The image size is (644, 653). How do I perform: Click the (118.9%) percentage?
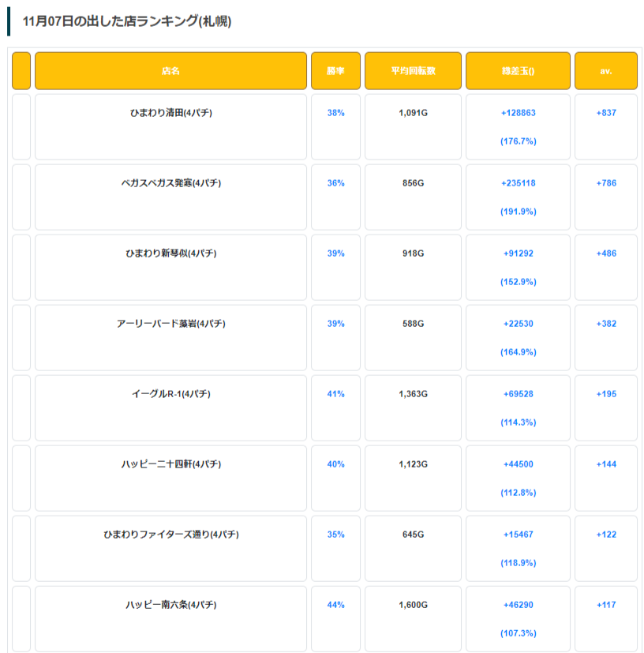(519, 563)
